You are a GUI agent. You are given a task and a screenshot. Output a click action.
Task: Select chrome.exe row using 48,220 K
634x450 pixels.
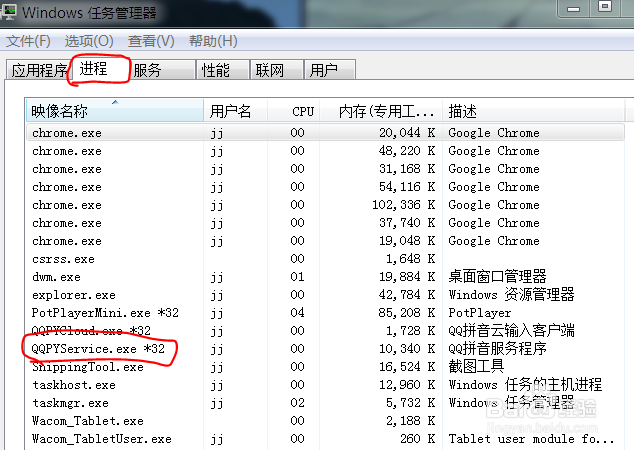[325, 151]
